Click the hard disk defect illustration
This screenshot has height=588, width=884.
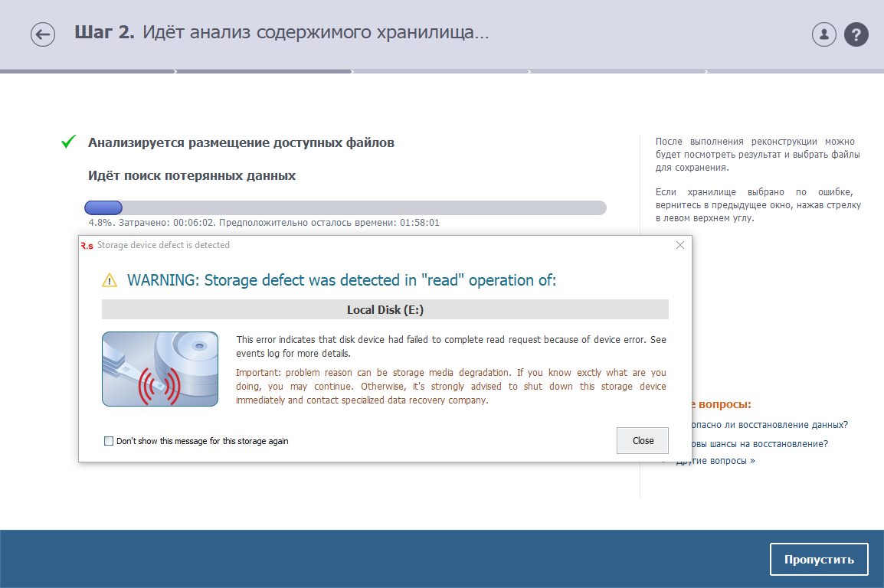pyautogui.click(x=160, y=369)
